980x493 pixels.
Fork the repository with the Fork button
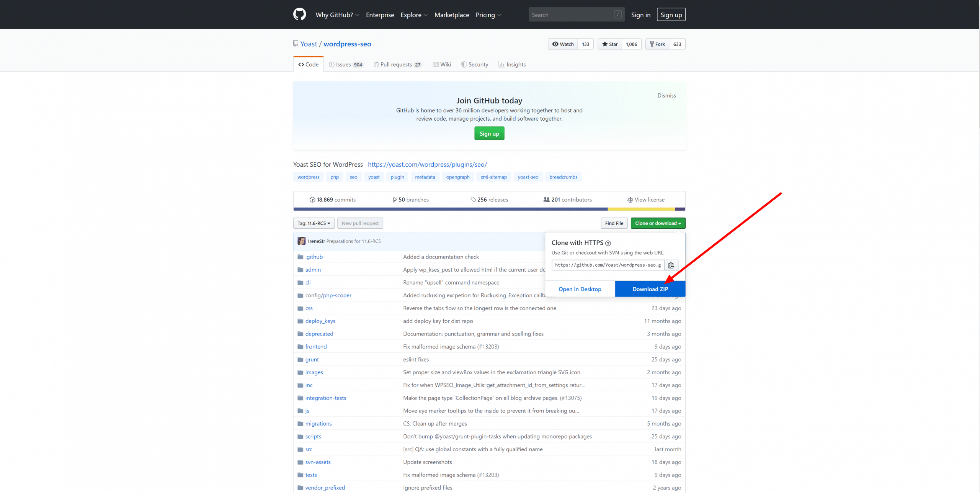[x=657, y=44]
